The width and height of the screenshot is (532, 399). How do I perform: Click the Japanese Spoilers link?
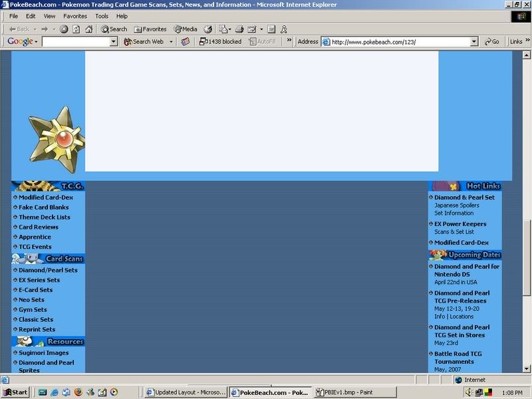(457, 205)
